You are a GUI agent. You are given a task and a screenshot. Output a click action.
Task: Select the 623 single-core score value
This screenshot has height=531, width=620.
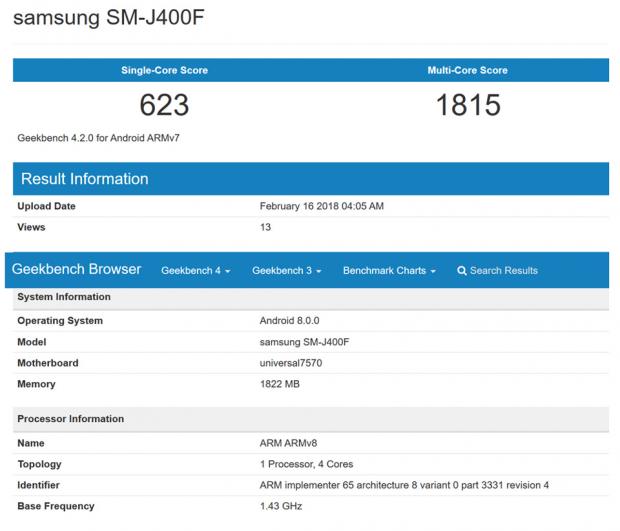click(164, 105)
